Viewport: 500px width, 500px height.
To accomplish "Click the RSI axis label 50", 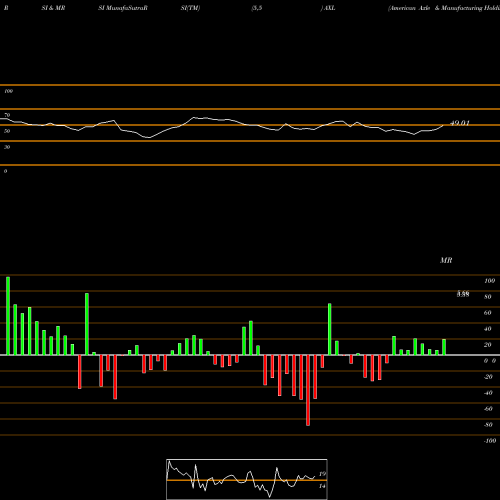I will (7, 131).
